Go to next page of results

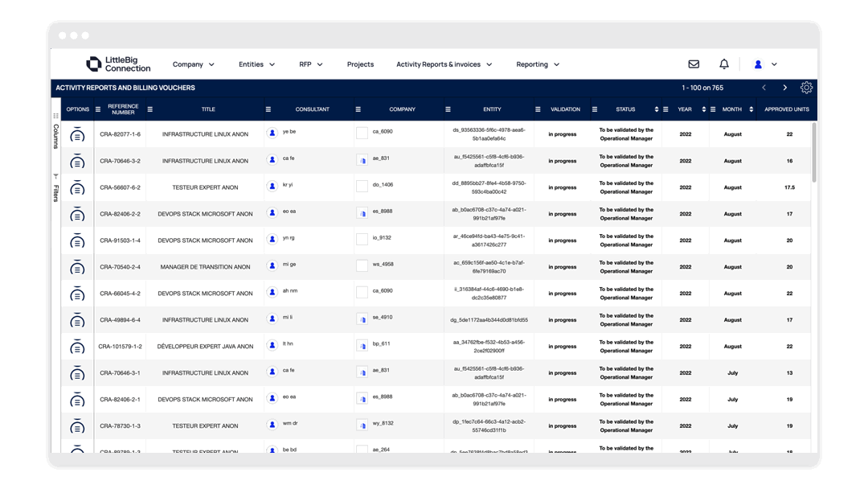(x=785, y=88)
